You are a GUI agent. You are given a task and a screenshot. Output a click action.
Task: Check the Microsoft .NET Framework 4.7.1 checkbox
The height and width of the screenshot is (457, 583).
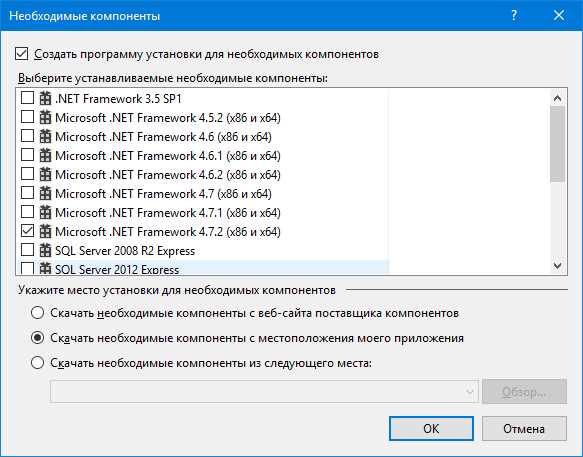(x=27, y=212)
